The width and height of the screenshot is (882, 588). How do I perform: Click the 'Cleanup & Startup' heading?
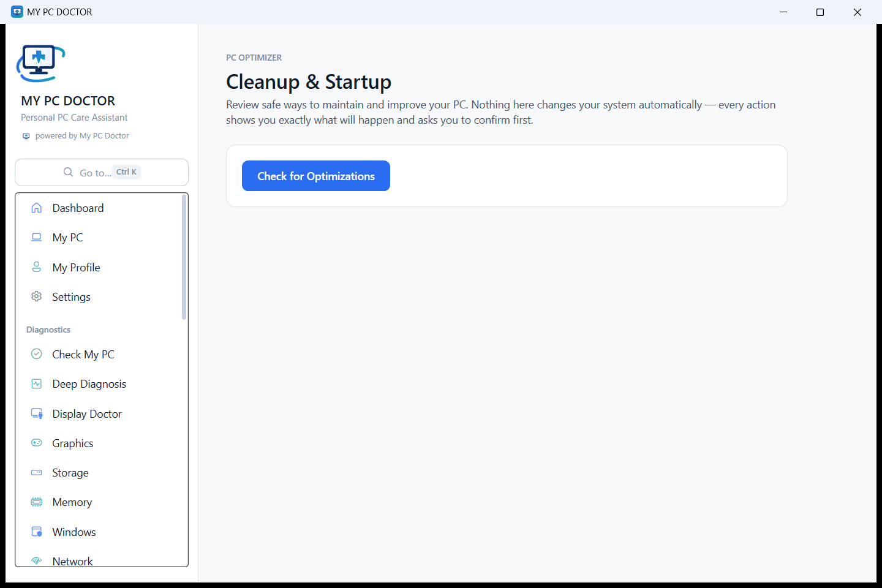(x=309, y=81)
